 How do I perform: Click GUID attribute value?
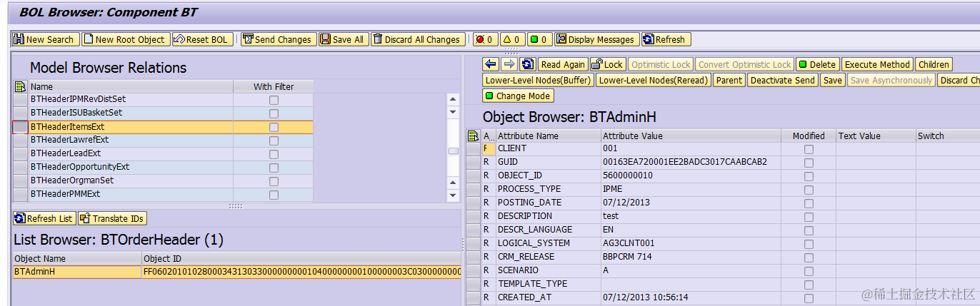click(684, 162)
